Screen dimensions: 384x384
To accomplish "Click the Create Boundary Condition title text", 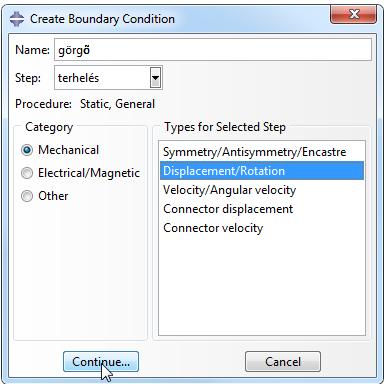I will click(x=102, y=19).
